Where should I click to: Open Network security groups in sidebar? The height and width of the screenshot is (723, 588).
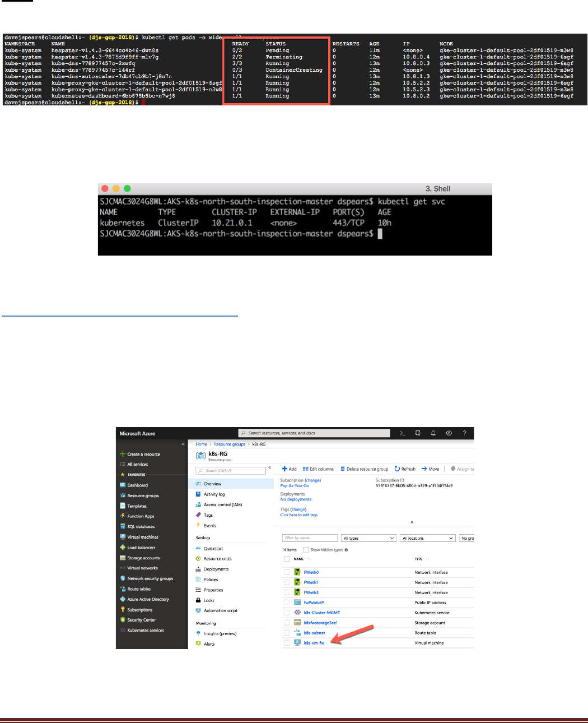150,578
